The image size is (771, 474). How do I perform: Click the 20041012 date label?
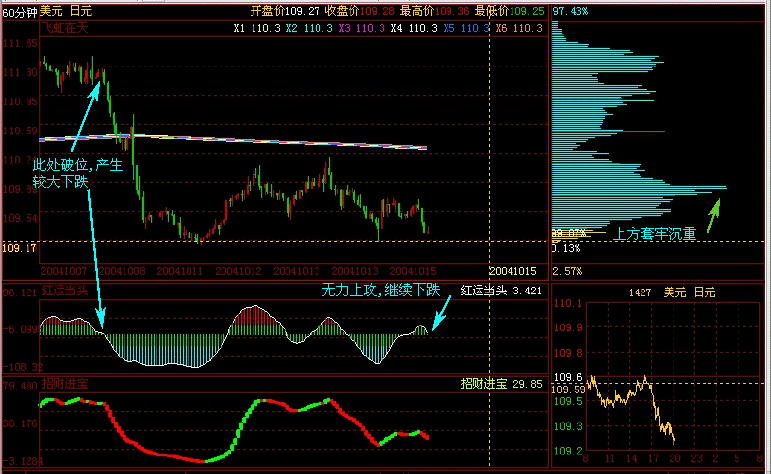pyautogui.click(x=238, y=271)
